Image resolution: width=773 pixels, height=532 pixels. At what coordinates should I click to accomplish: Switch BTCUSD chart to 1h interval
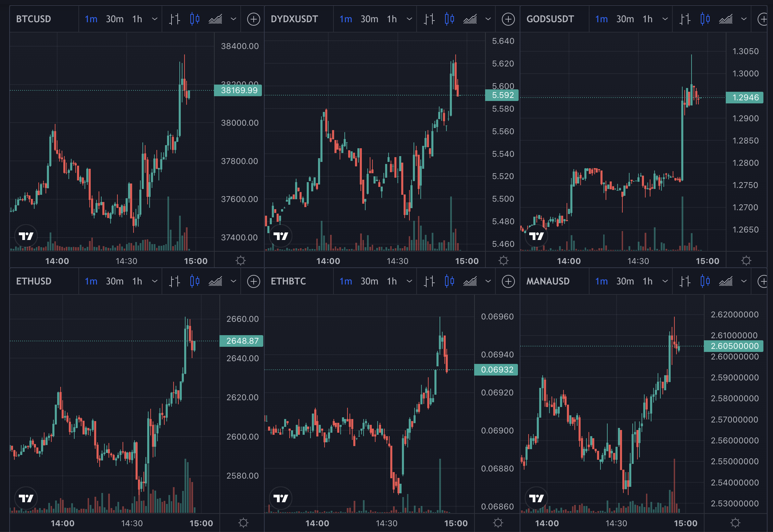(137, 19)
